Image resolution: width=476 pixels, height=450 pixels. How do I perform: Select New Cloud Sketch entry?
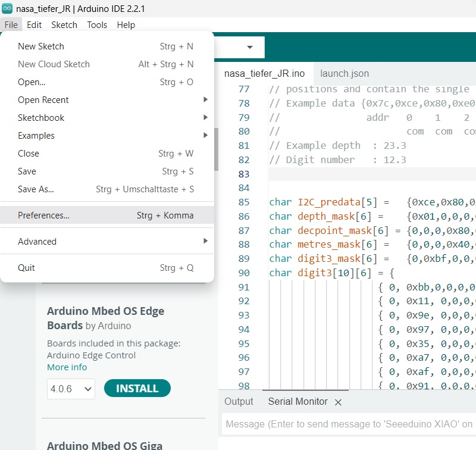tap(106, 64)
